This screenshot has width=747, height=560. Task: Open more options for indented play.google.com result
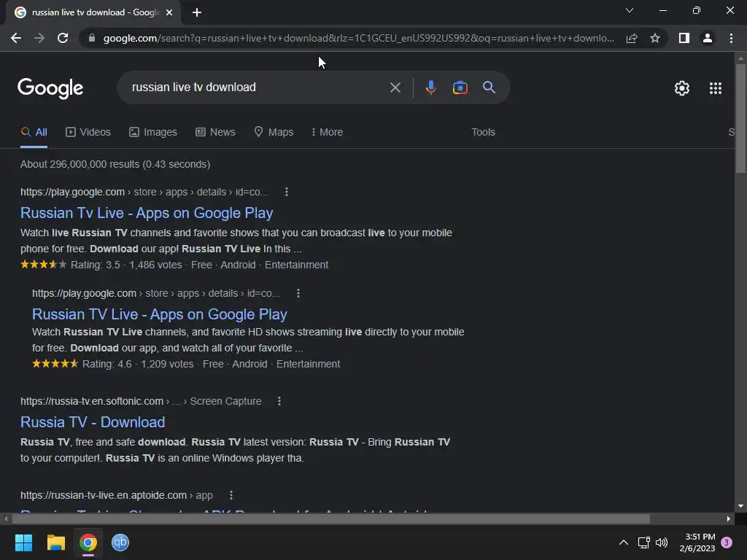tap(298, 293)
